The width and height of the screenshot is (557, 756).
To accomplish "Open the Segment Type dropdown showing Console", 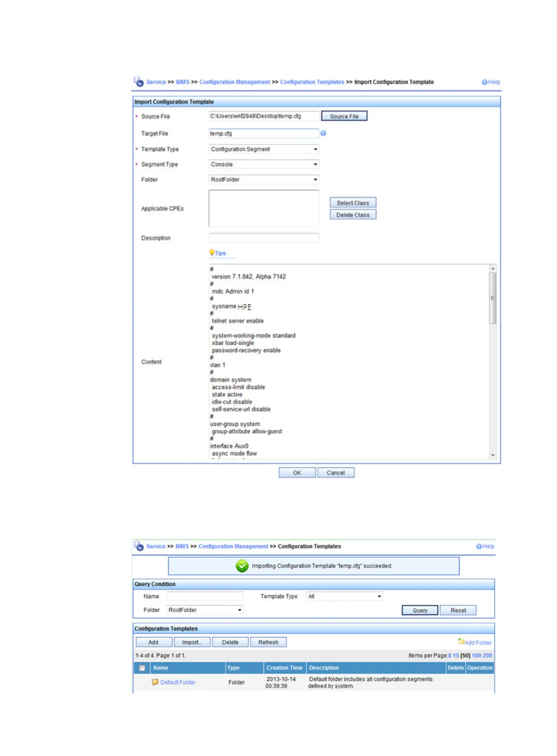I will (264, 164).
